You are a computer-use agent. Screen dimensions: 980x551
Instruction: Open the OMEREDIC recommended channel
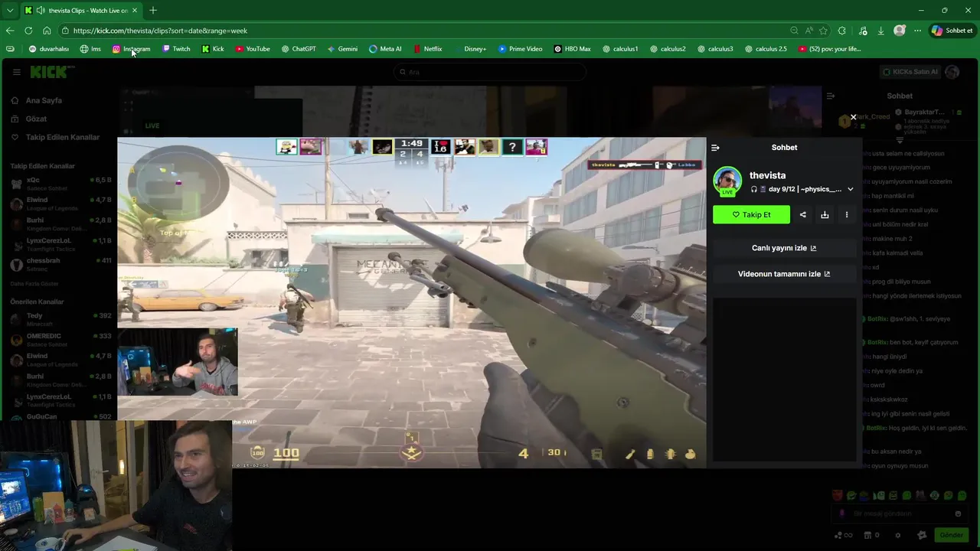click(x=60, y=340)
